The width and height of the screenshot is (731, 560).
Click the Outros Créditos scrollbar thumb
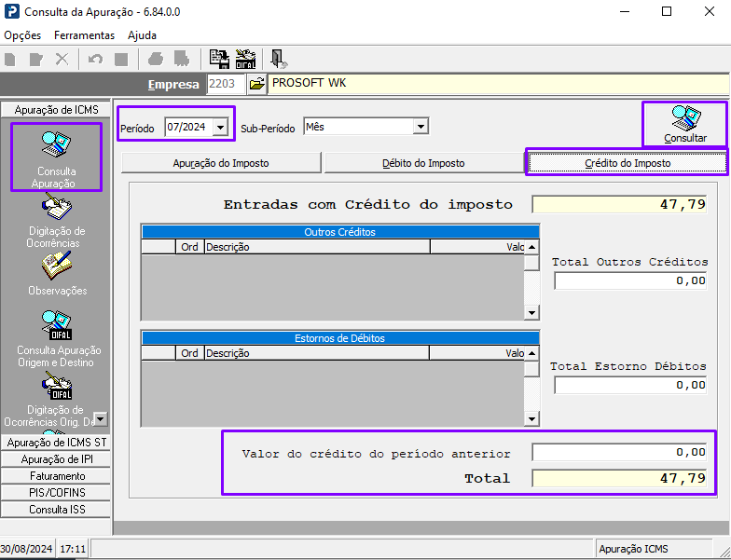point(531,263)
